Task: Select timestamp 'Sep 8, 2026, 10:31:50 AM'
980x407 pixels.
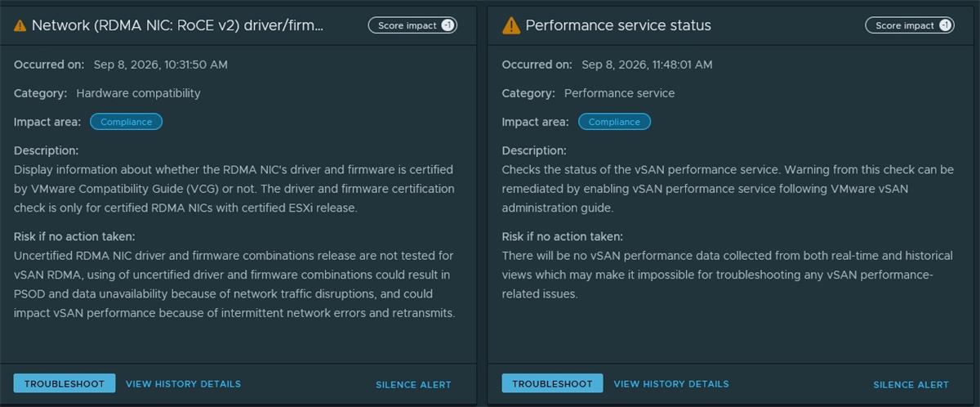Action: 161,65
